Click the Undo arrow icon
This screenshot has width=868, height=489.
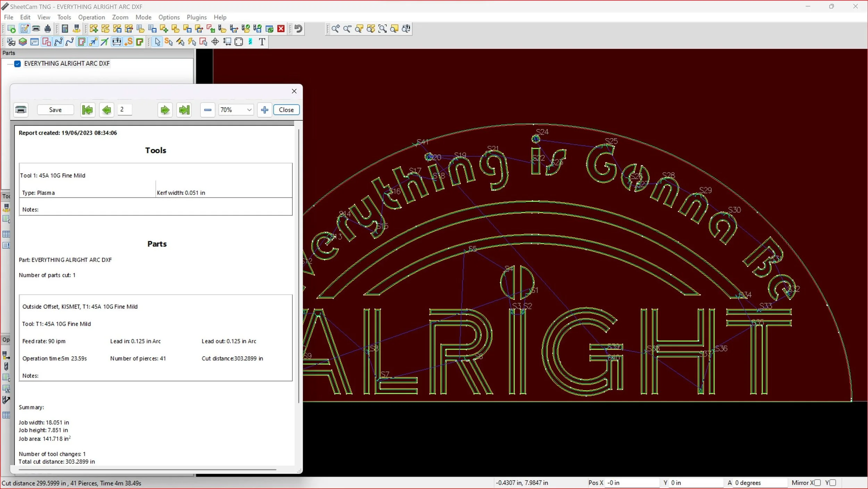(x=298, y=29)
